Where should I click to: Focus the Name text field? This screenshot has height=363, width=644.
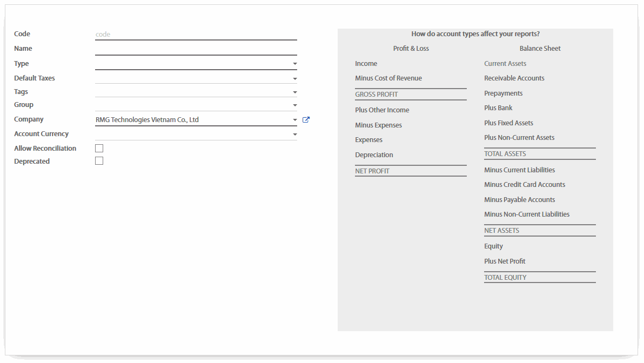196,49
